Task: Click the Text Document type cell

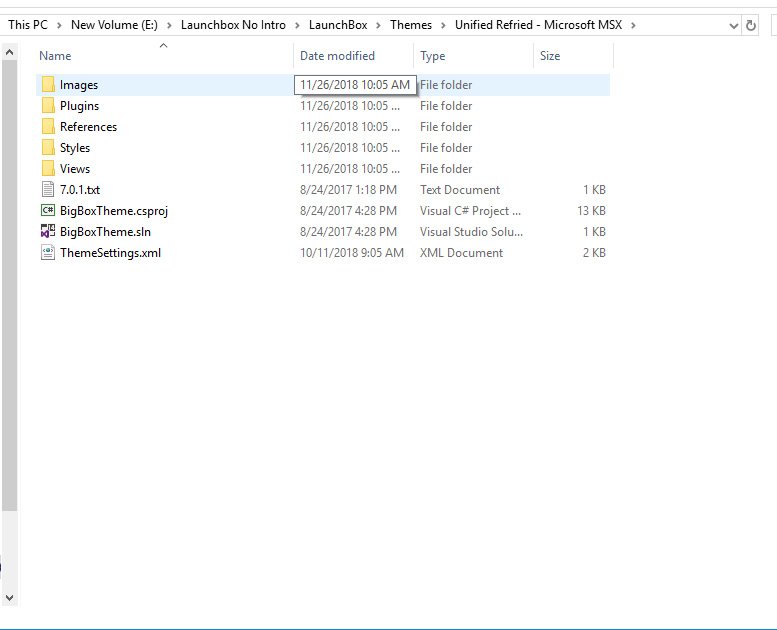Action: [460, 189]
